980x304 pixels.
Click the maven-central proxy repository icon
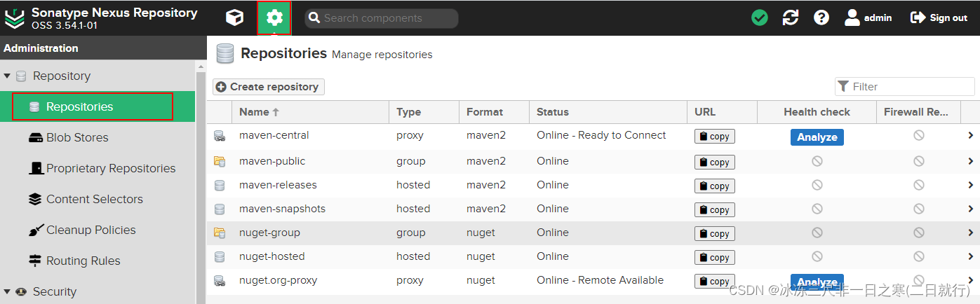click(220, 136)
